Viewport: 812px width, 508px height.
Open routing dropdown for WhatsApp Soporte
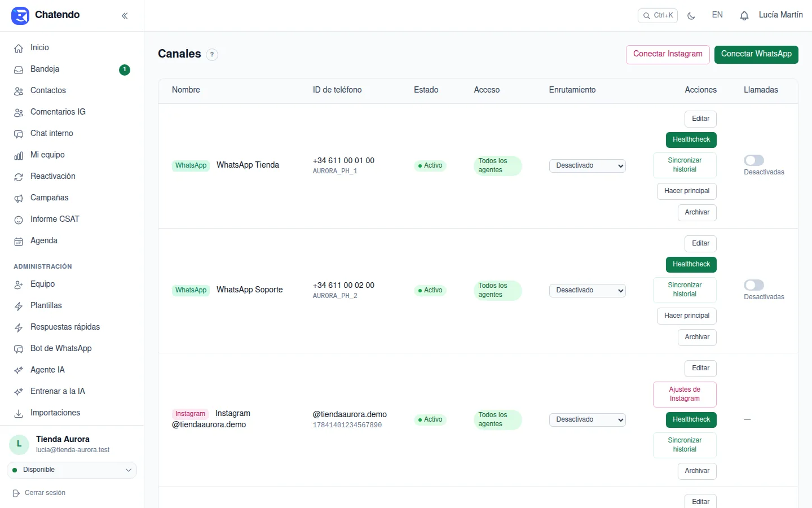587,291
